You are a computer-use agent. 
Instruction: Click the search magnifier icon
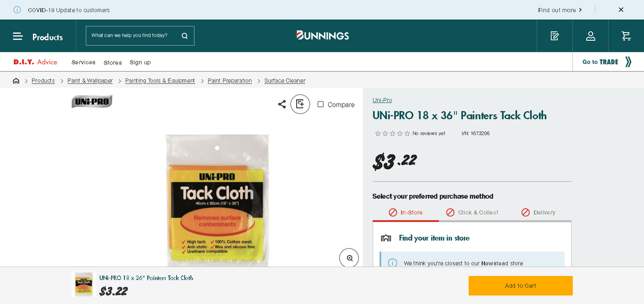tap(184, 36)
